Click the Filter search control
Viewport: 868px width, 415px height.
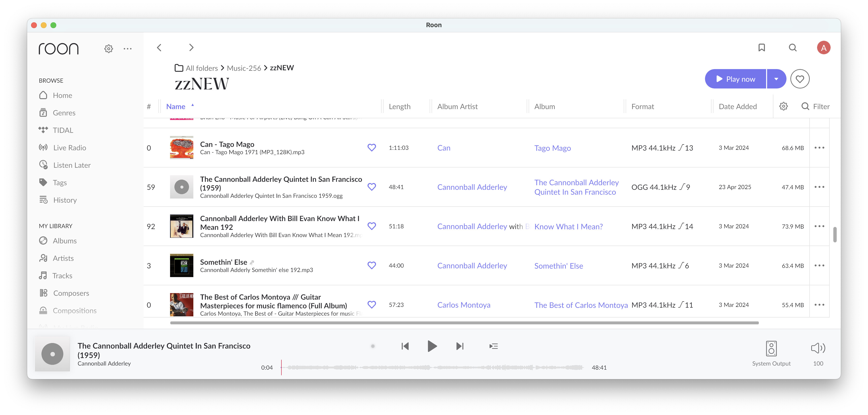(x=815, y=106)
